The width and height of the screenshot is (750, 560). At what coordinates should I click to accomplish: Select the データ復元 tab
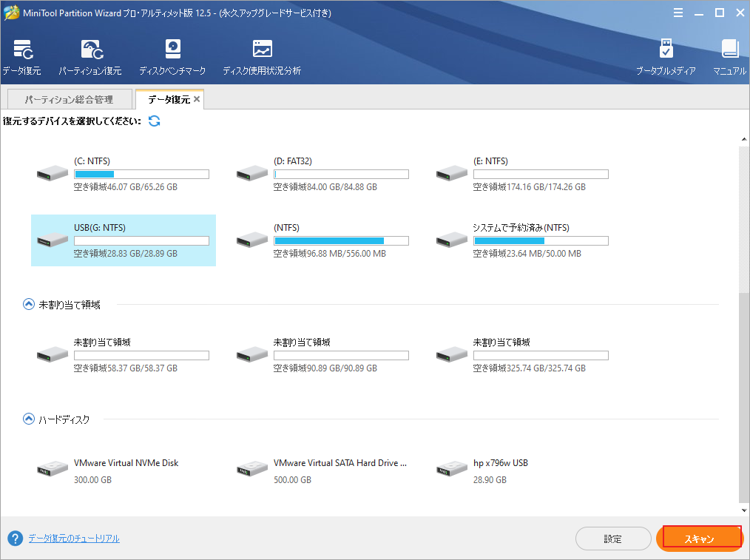coord(169,99)
